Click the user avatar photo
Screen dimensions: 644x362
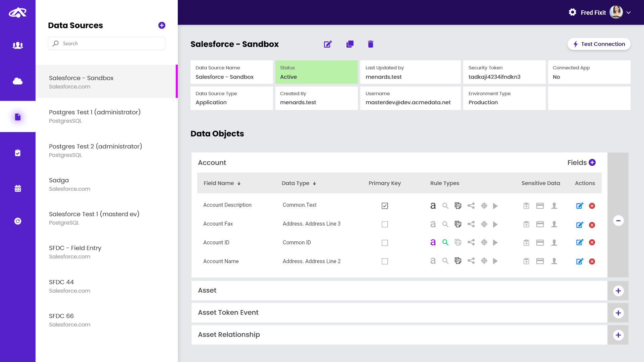coord(616,12)
